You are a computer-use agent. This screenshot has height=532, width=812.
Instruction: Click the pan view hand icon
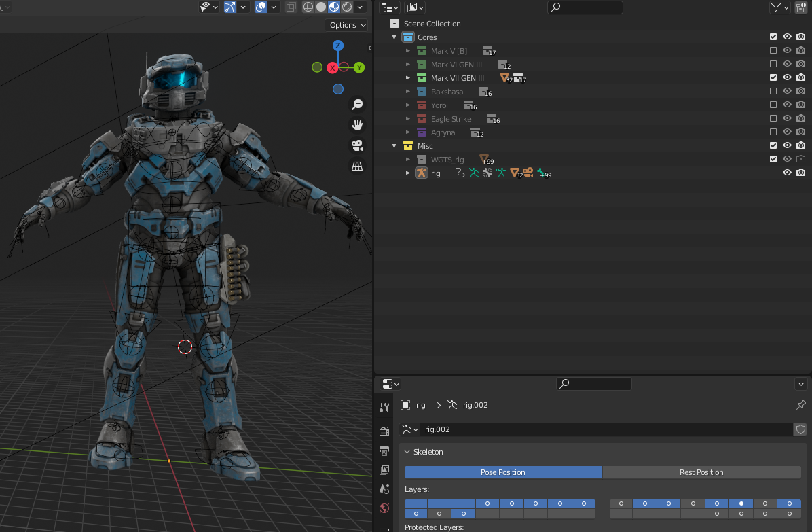tap(356, 125)
